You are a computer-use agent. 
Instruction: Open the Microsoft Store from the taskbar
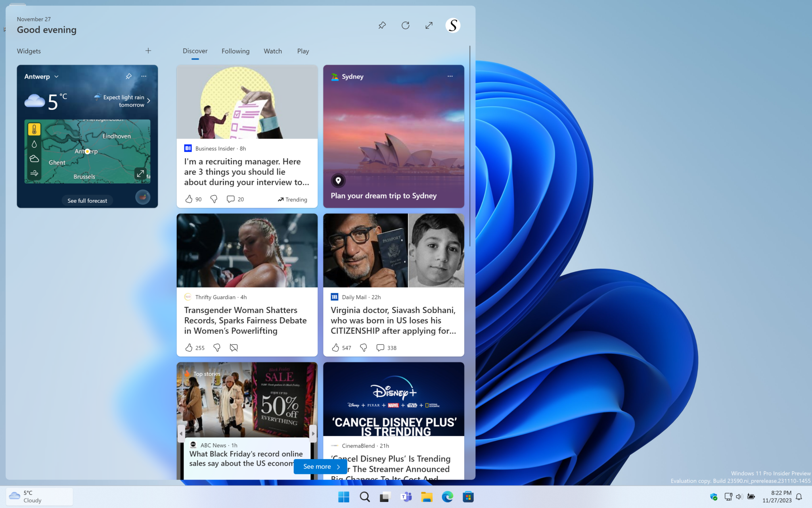pyautogui.click(x=468, y=496)
